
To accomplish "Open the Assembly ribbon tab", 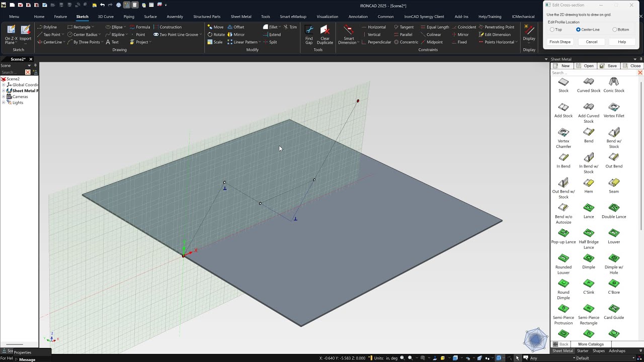I will click(x=175, y=17).
